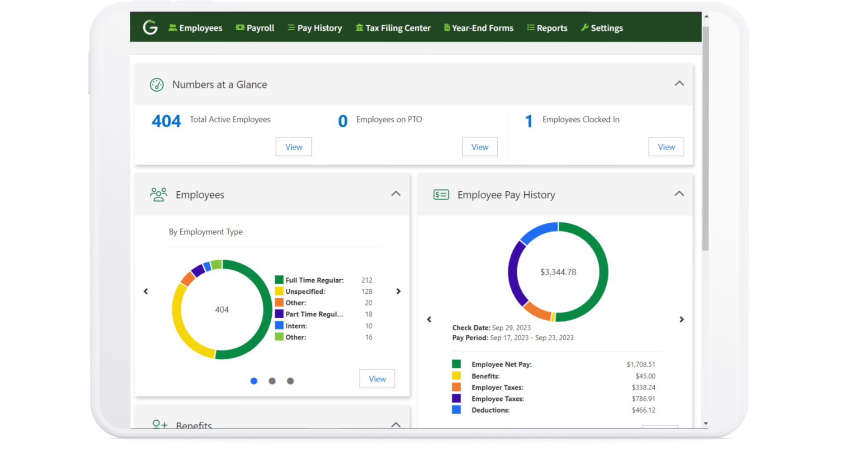Click the Numbers at a Glance gauge icon
This screenshot has height=470, width=868.
pos(157,85)
